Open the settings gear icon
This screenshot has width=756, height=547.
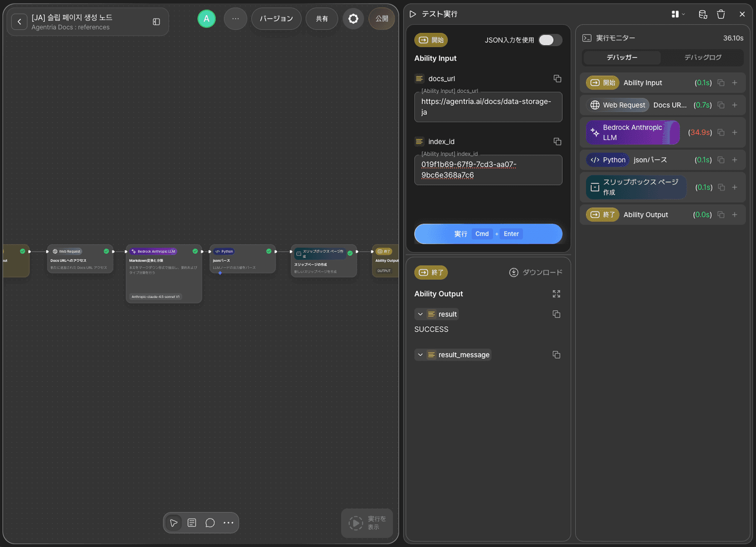(x=353, y=19)
